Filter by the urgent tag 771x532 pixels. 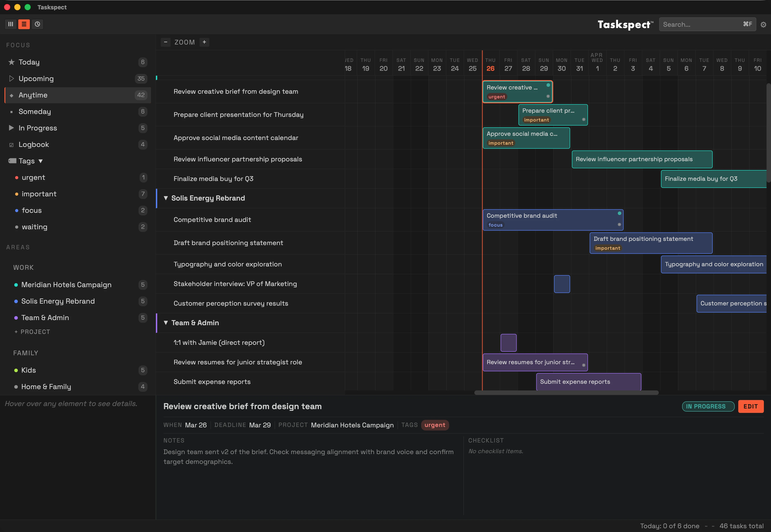[x=78, y=177]
